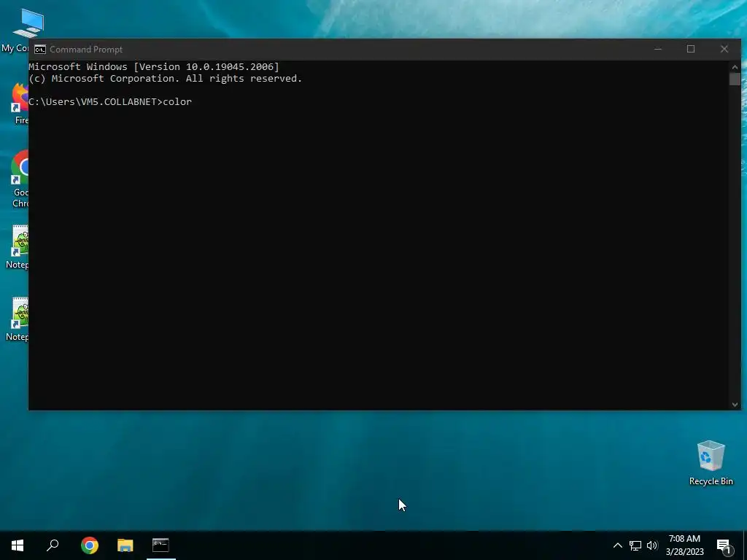The width and height of the screenshot is (747, 560).
Task: Open taskbar search magnifier
Action: [x=53, y=545]
